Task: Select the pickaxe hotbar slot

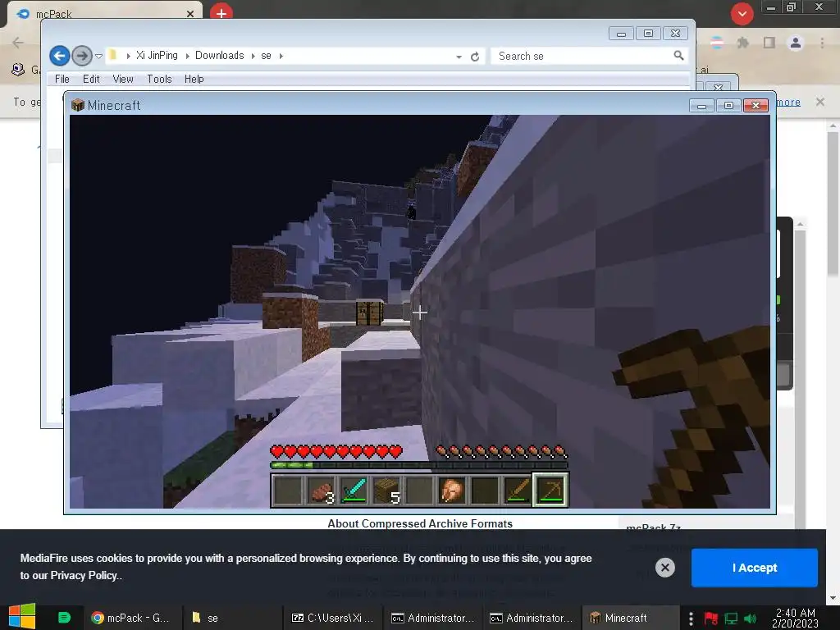Action: pos(550,490)
